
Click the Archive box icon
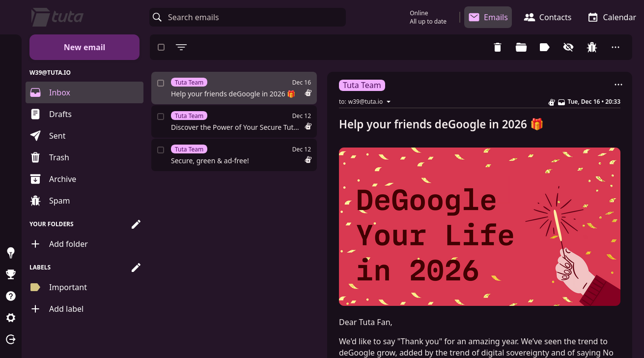point(35,179)
